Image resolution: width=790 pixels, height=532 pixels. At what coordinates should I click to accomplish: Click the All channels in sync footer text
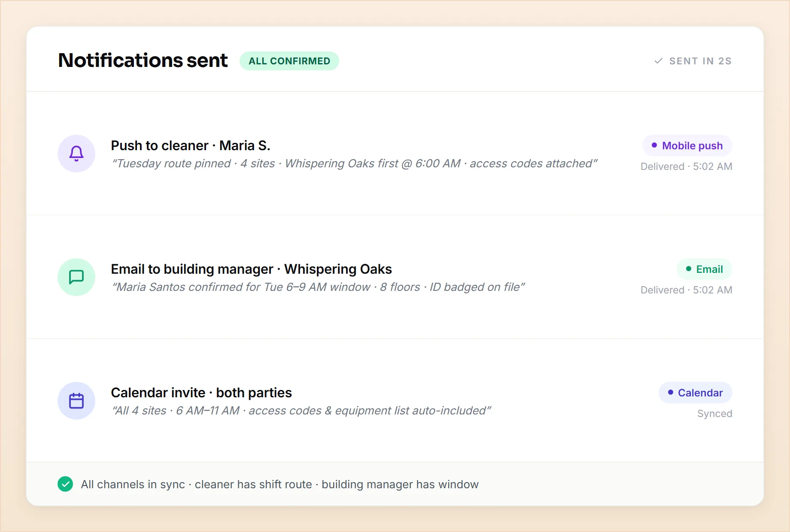[x=280, y=484]
